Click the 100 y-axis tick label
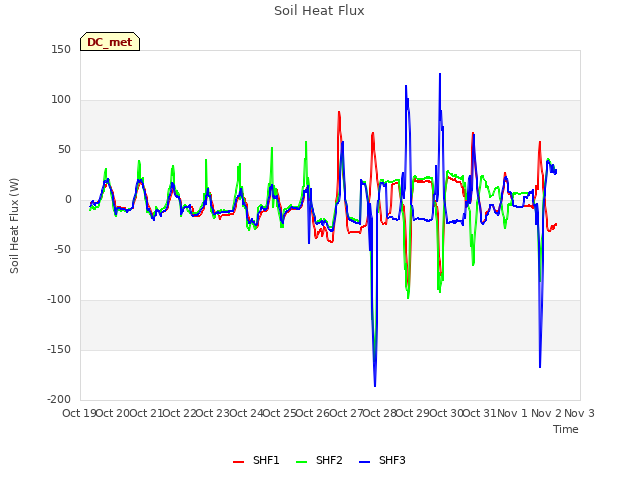The width and height of the screenshot is (640, 480). 61,100
